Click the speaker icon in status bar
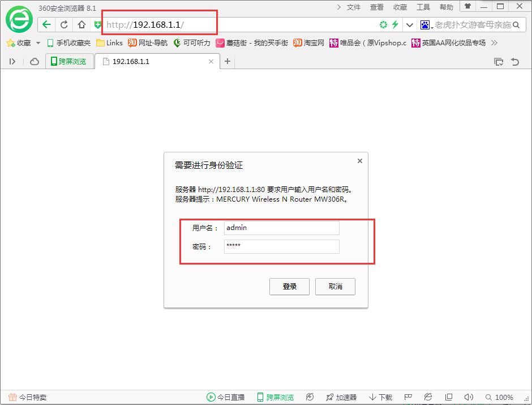The image size is (532, 405). 469,397
